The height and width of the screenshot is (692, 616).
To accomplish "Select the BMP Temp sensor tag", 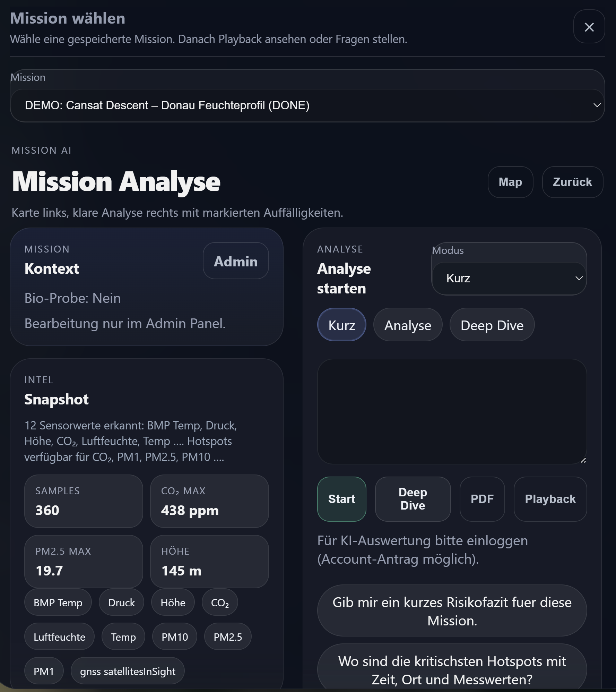I will point(58,603).
